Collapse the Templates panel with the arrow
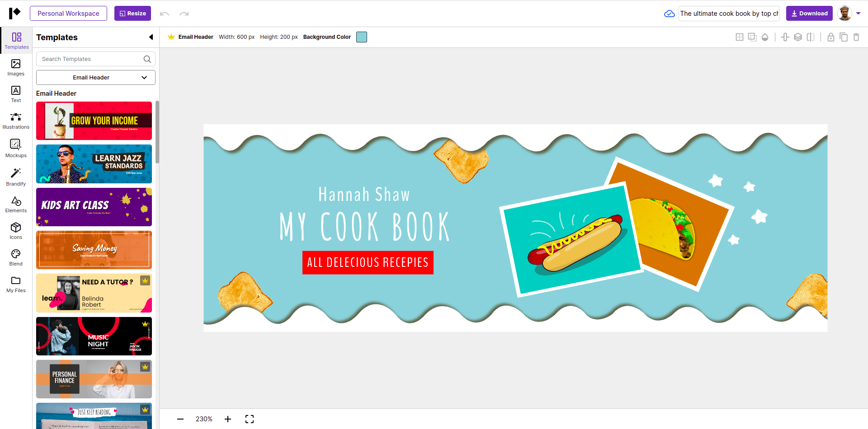The image size is (868, 429). pyautogui.click(x=151, y=37)
